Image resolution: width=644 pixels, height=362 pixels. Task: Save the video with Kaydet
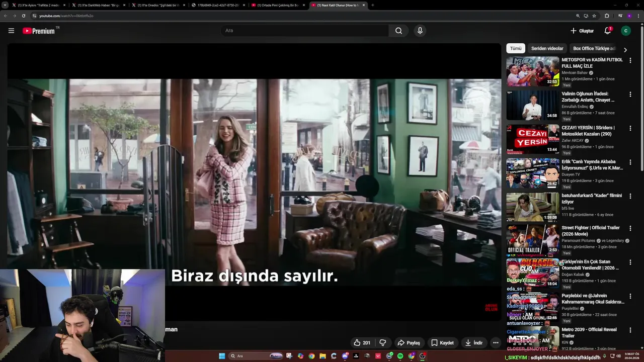click(x=443, y=343)
